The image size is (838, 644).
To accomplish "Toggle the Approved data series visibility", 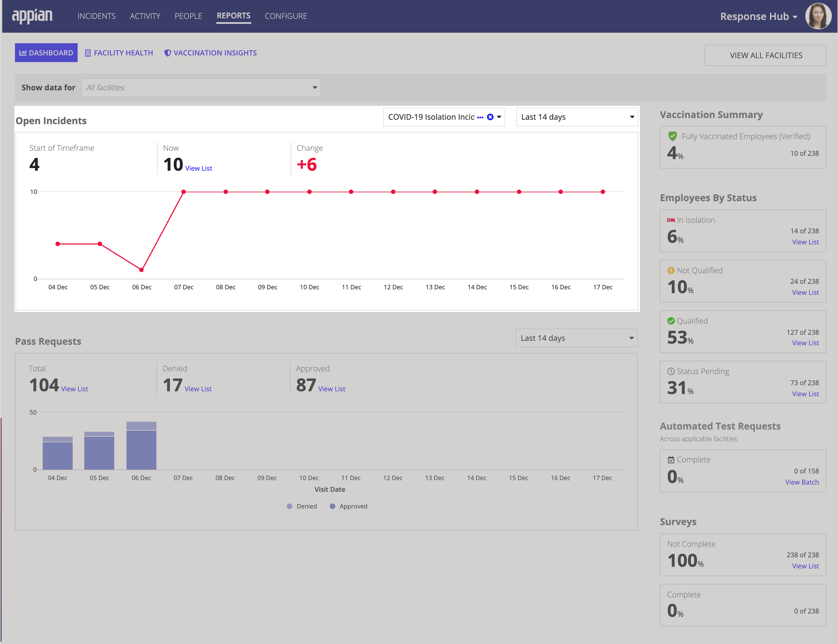I will (x=352, y=506).
